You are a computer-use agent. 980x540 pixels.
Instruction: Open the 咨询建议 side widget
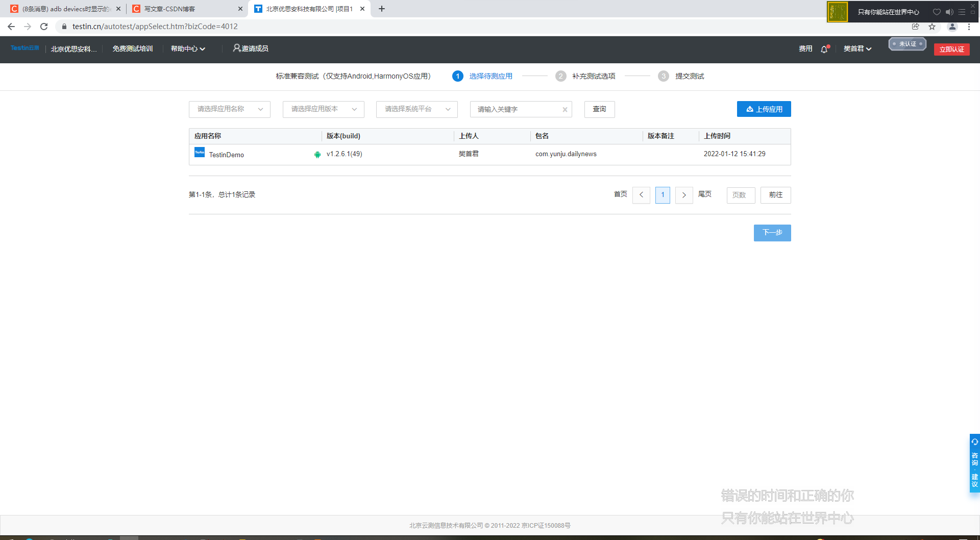[975, 463]
